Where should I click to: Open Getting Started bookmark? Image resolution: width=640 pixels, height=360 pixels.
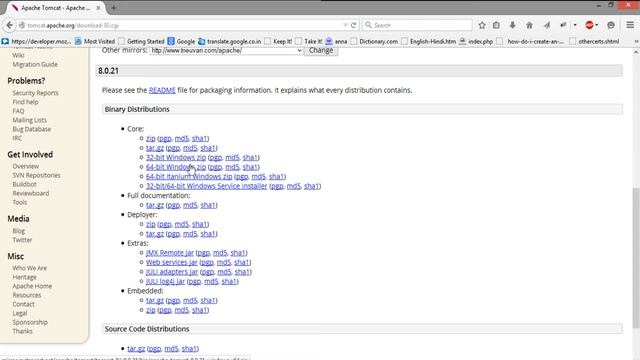click(x=141, y=41)
